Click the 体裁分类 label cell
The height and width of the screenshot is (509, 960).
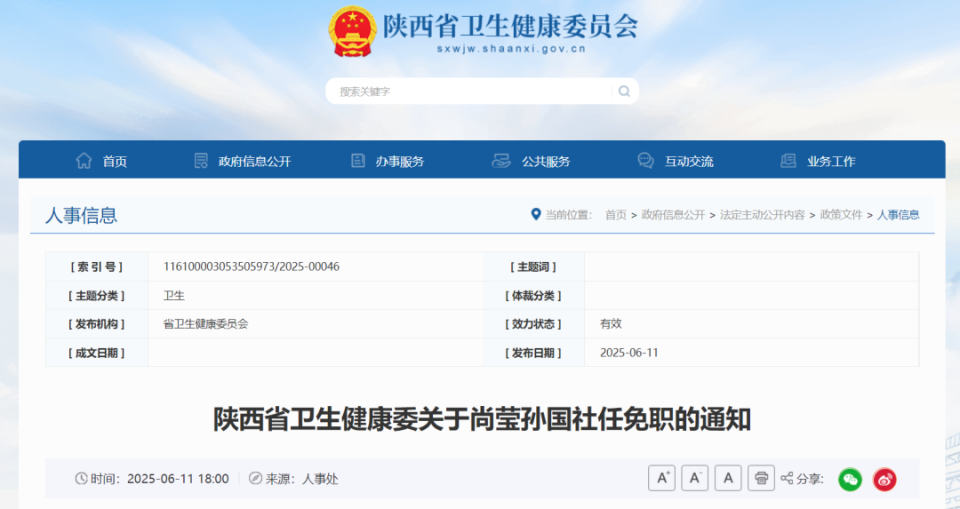[533, 296]
